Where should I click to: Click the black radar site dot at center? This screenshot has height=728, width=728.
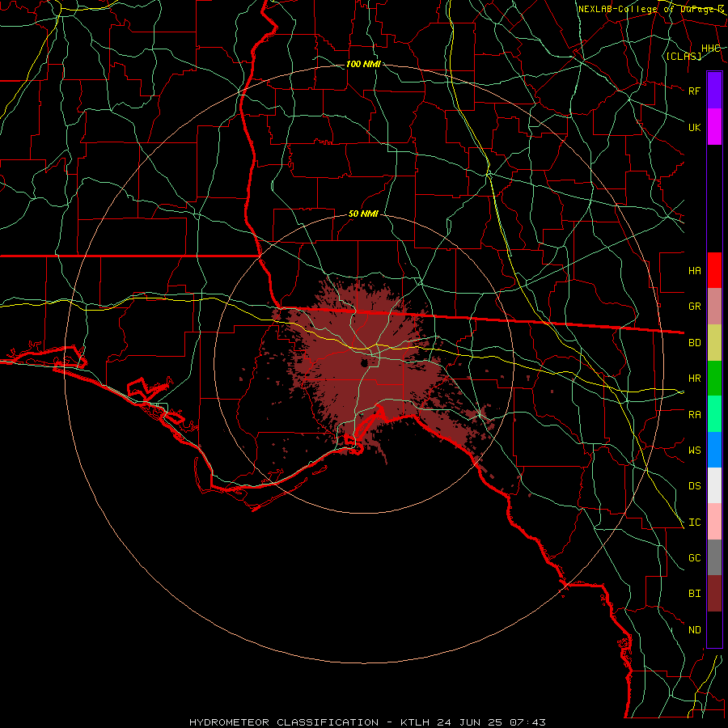[x=364, y=363]
